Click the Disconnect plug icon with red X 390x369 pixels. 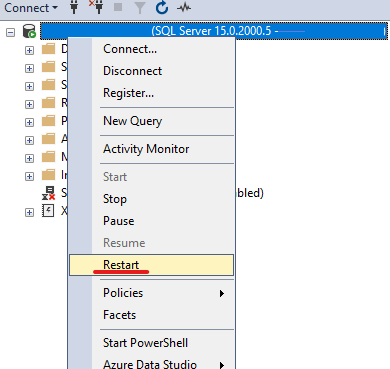[96, 7]
